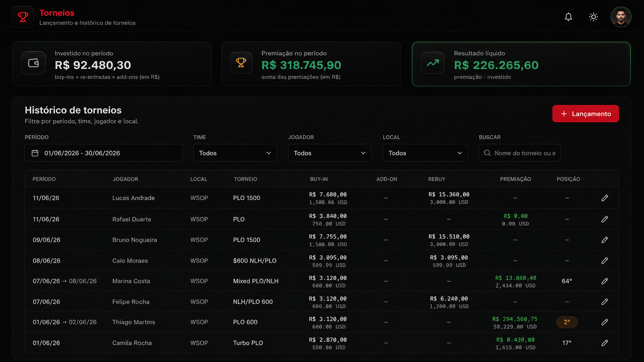
Task: Expand the Local filter dropdown
Action: click(x=425, y=153)
